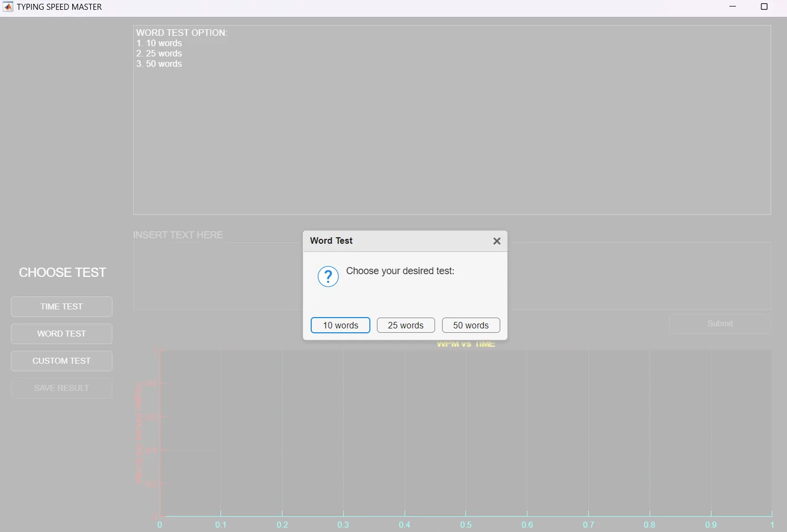Click the SAVE RESULT button
This screenshot has height=532, width=787.
click(x=61, y=388)
